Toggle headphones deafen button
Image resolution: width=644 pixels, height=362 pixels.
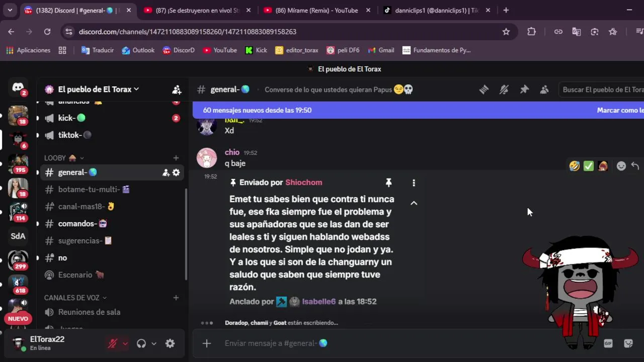(141, 343)
